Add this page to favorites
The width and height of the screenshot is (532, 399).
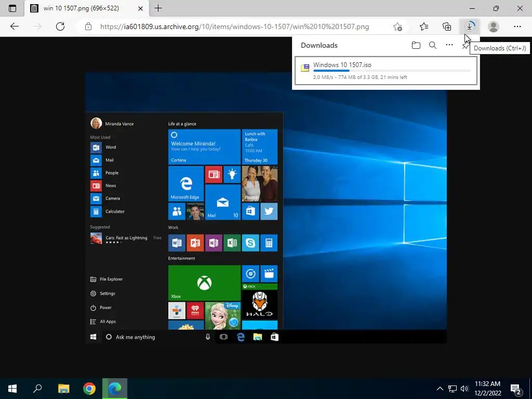click(397, 26)
